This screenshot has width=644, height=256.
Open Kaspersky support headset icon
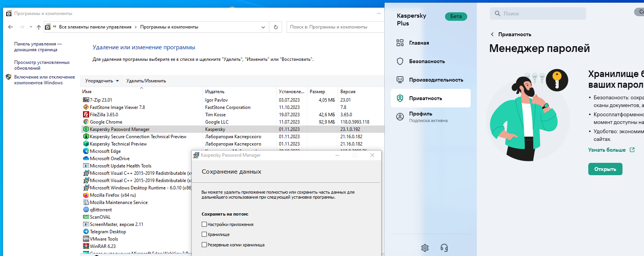tap(444, 248)
